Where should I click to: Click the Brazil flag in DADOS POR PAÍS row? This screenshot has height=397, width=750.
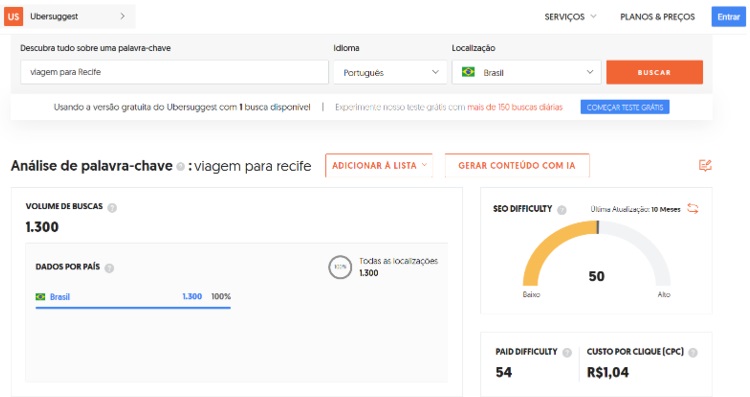41,297
